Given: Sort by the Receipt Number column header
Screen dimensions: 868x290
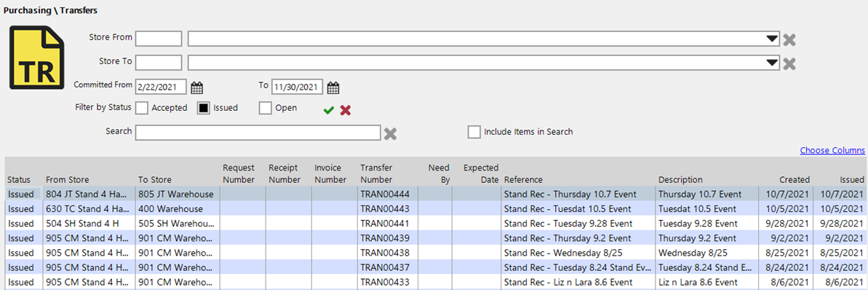Looking at the screenshot, I should click(284, 173).
